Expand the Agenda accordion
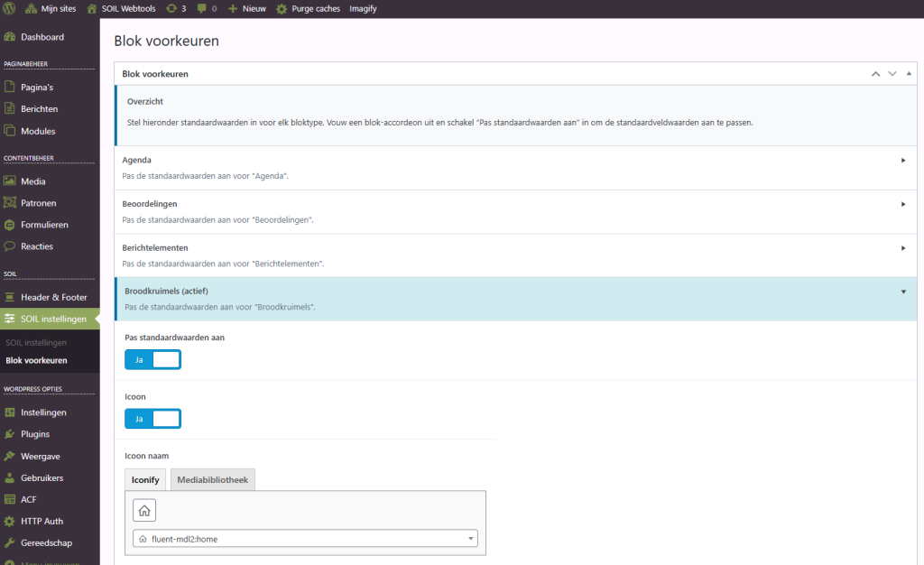The width and height of the screenshot is (924, 565). point(902,161)
